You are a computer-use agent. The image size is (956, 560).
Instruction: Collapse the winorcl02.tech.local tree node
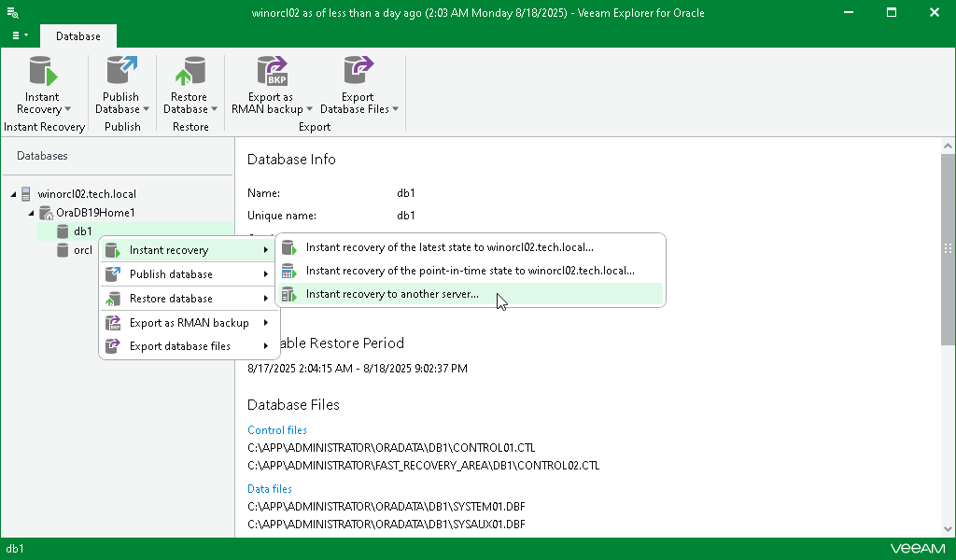(x=13, y=194)
